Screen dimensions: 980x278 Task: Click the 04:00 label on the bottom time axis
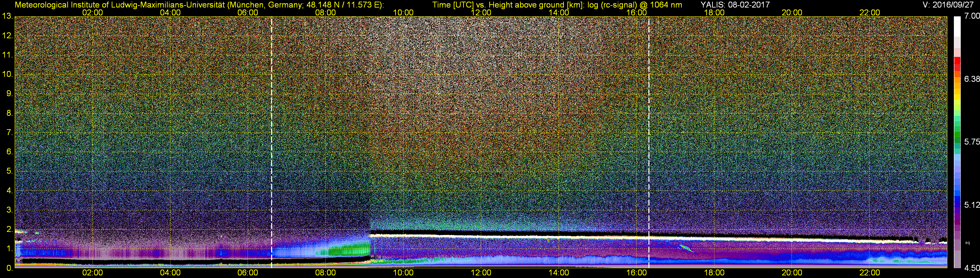click(x=170, y=273)
